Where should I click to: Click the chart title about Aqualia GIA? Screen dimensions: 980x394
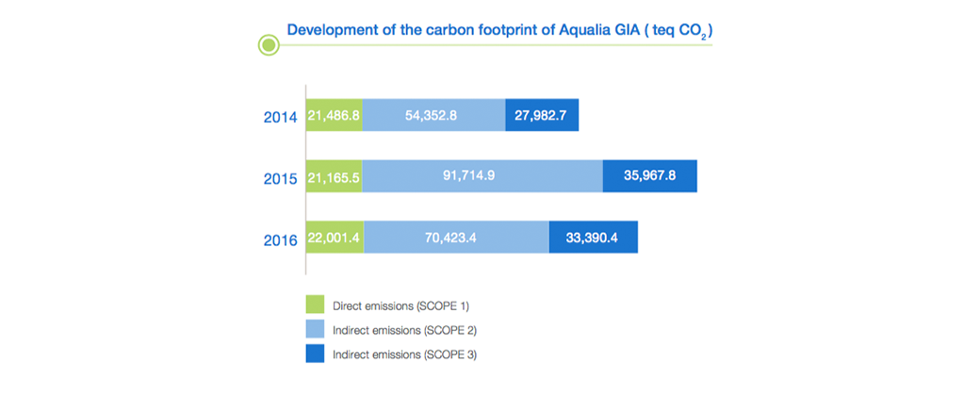click(x=500, y=30)
